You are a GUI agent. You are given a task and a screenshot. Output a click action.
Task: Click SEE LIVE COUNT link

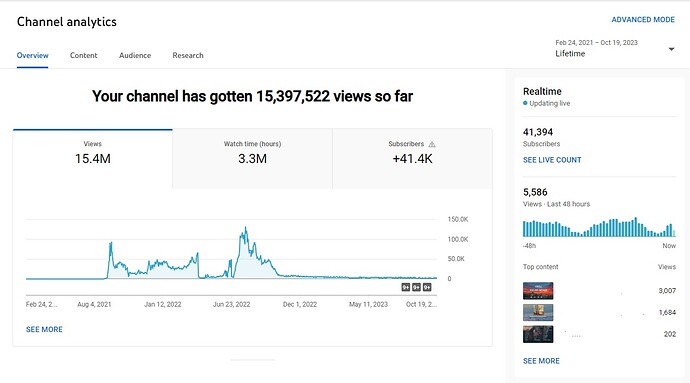[x=552, y=160]
